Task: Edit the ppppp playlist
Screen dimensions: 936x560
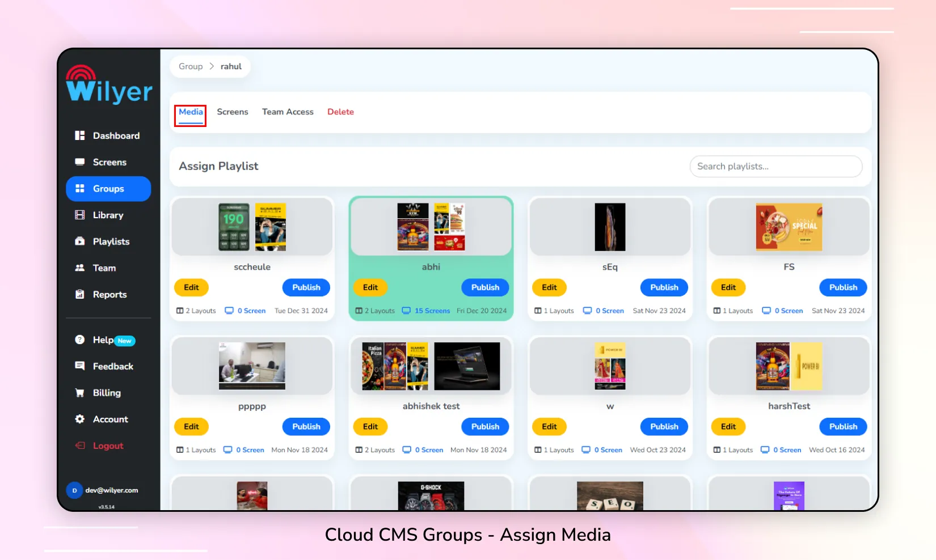Action: (x=192, y=427)
